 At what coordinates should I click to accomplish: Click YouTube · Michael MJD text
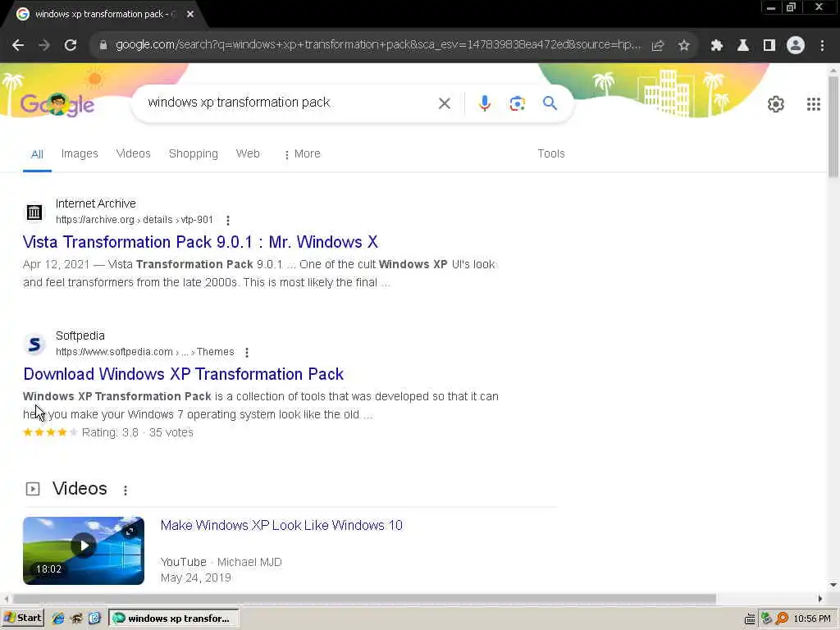pos(221,562)
